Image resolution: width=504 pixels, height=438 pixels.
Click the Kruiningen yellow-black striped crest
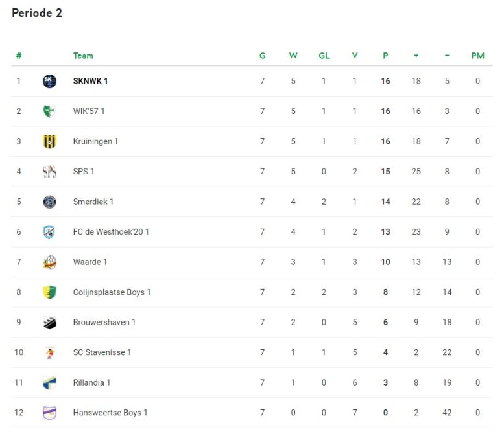pos(49,141)
